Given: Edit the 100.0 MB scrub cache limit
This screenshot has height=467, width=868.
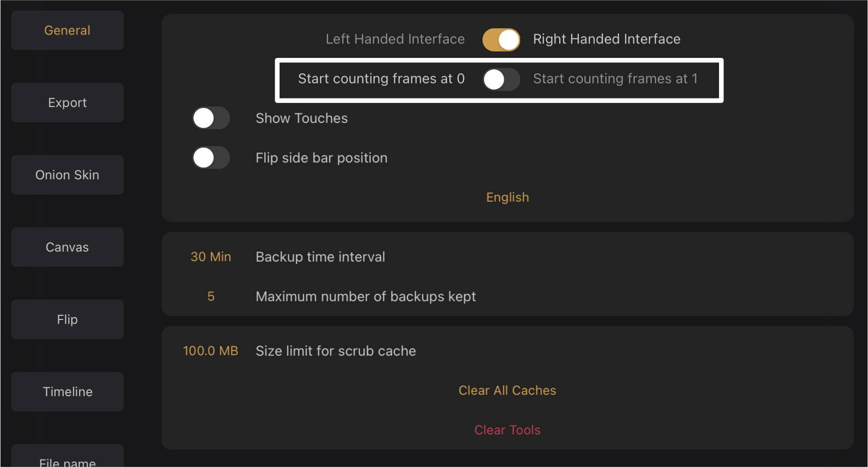Looking at the screenshot, I should coord(211,351).
